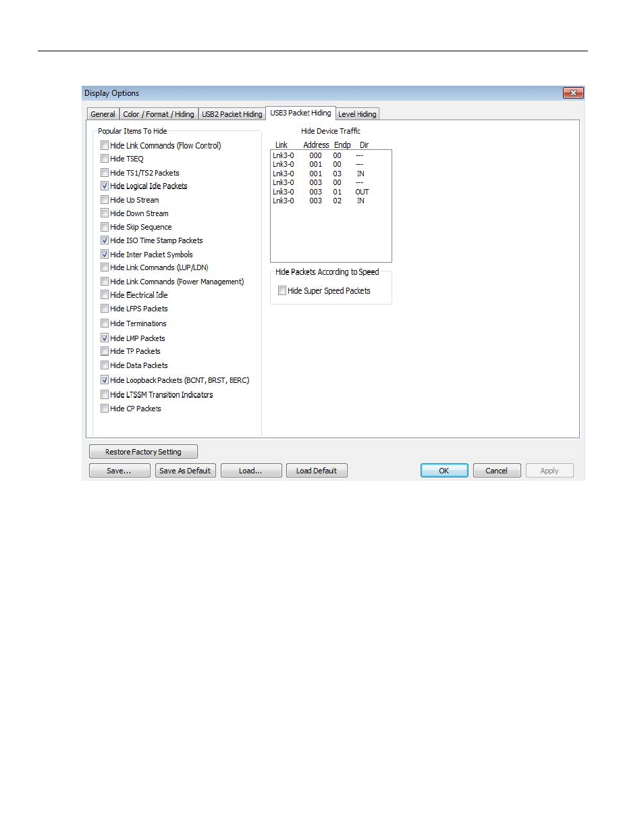Viewport: 644px width, 834px height.
Task: Disable Hide LMP Packets option
Action: coord(105,338)
